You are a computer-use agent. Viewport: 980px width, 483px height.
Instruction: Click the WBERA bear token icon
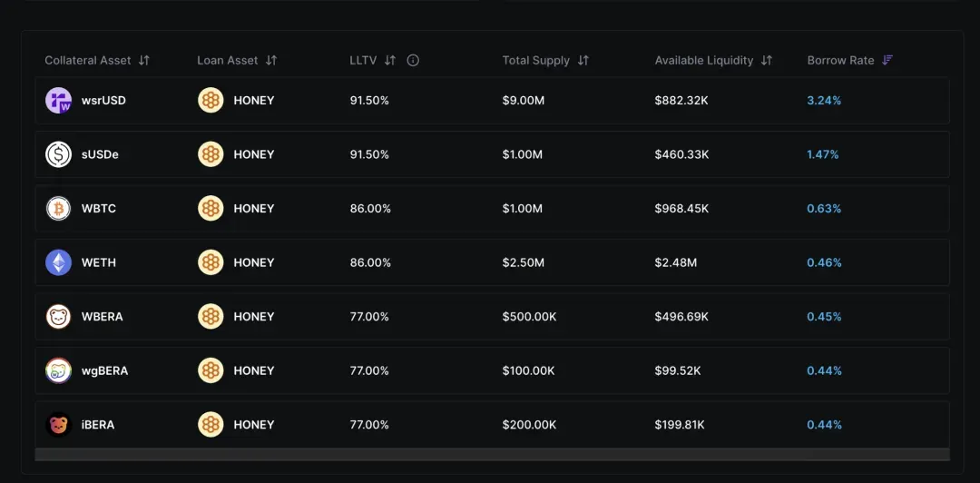(58, 317)
